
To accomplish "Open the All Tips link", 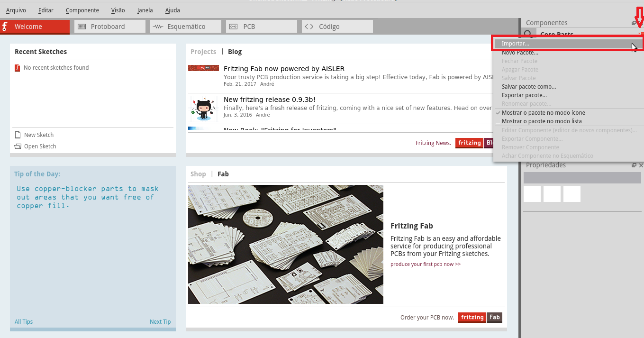I will tap(24, 322).
